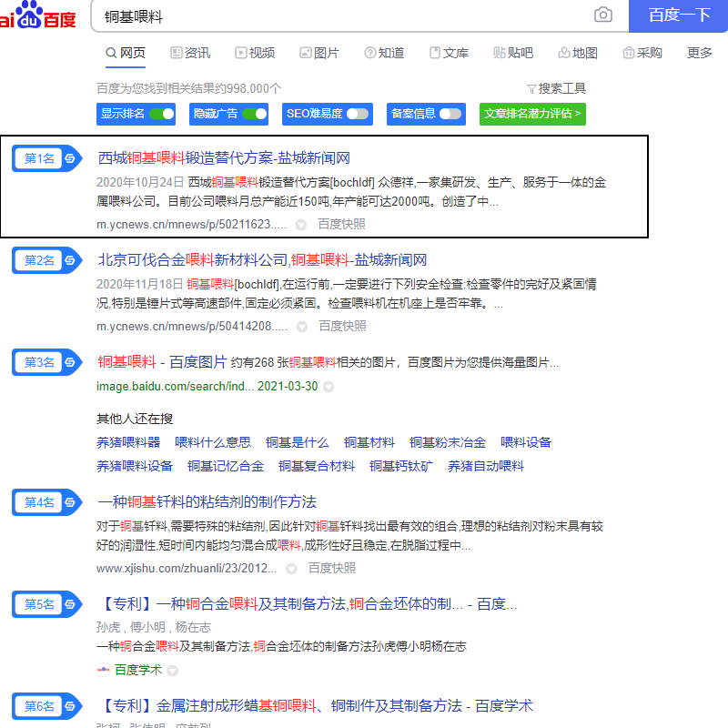Viewport: 728px width, 728px height.
Task: Switch to the 资讯 tab
Action: click(190, 53)
